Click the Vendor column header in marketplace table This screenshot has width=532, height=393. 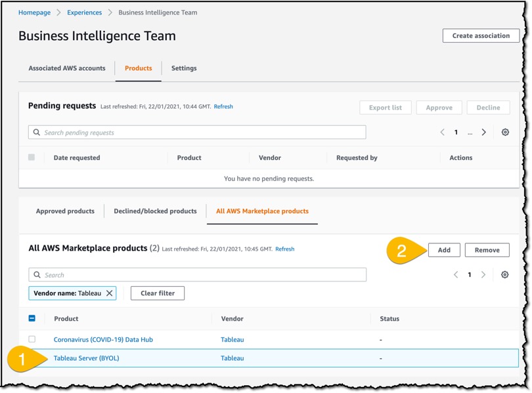232,318
